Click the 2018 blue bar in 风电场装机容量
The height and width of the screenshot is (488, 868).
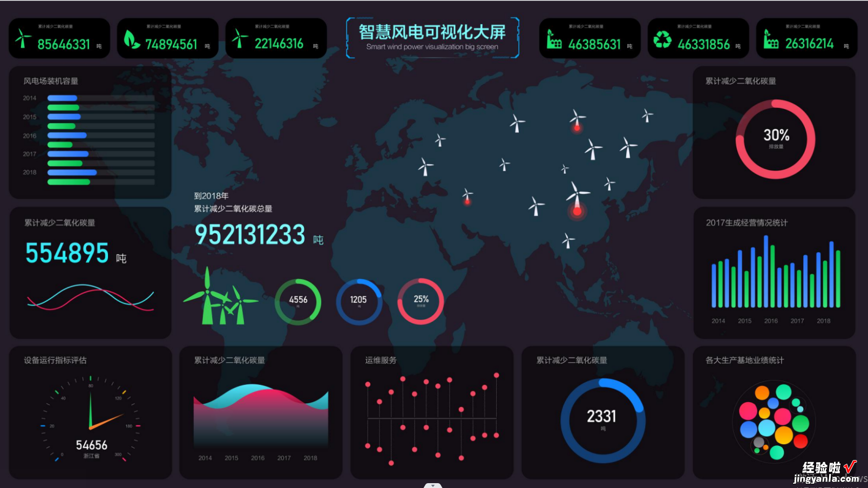(72, 173)
